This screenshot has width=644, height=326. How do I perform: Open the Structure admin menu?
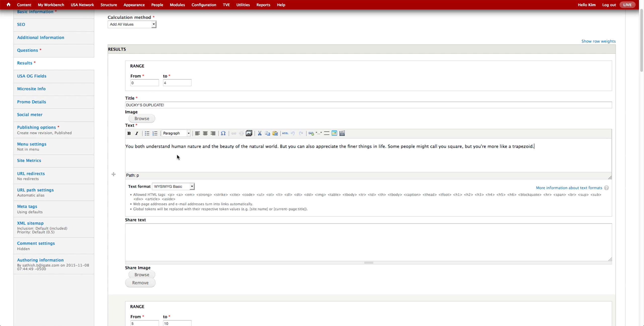pyautogui.click(x=109, y=5)
